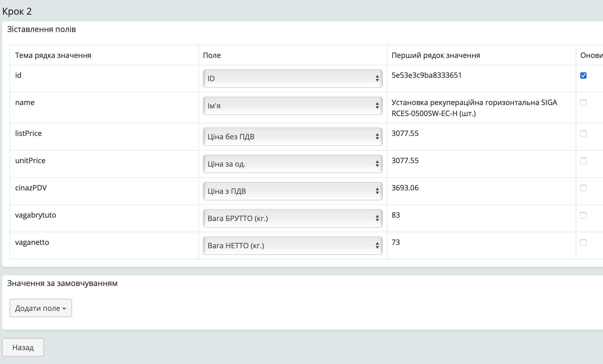Uncheck the update checkbox for id row
The width and height of the screenshot is (603, 364).
point(583,75)
